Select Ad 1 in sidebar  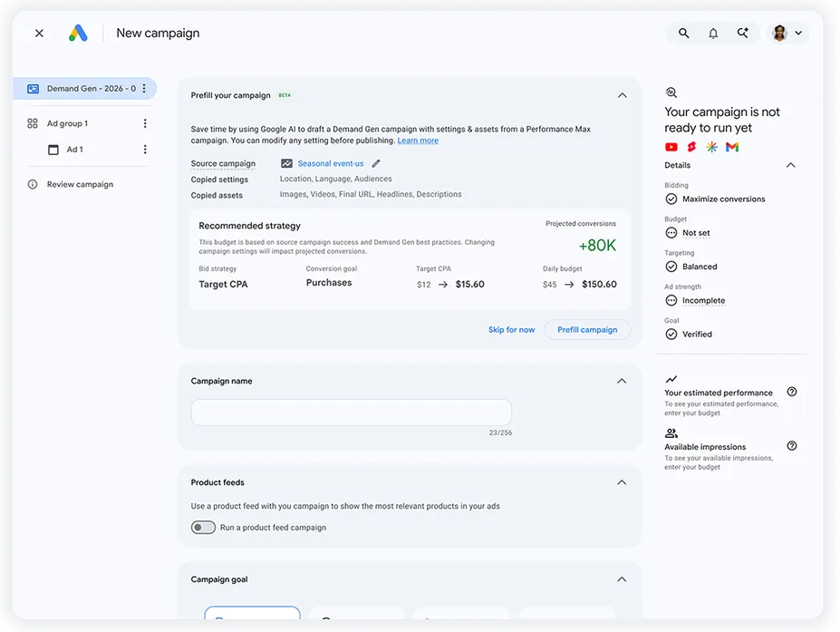pos(75,150)
